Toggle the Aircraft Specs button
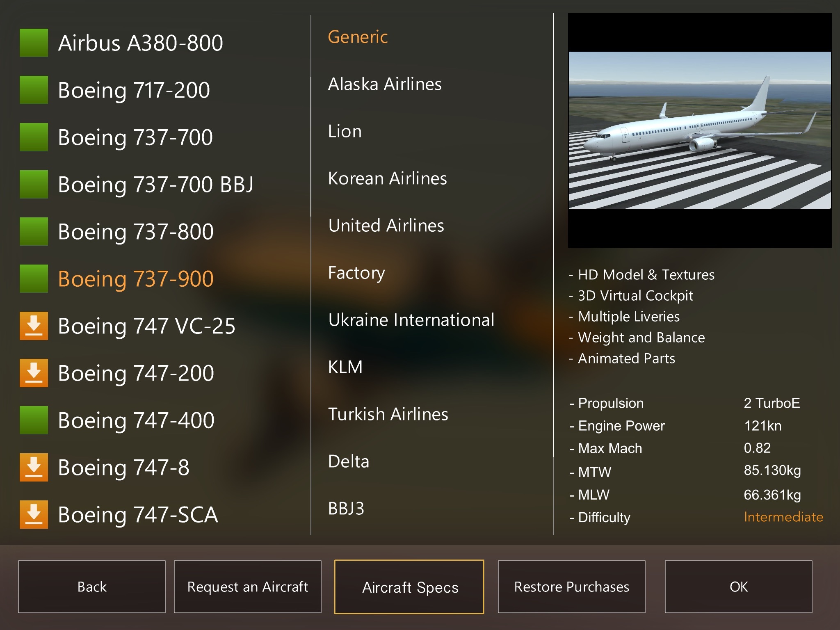The width and height of the screenshot is (840, 630). coord(409,587)
